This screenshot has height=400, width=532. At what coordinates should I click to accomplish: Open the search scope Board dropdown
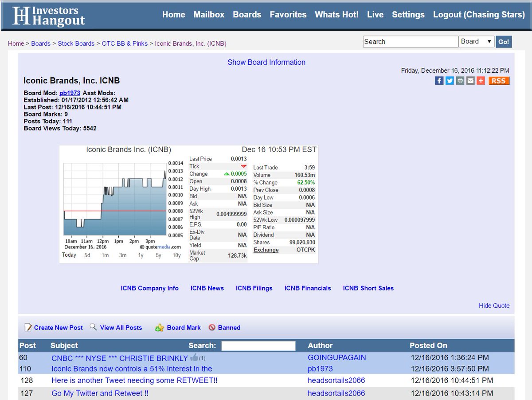[477, 42]
